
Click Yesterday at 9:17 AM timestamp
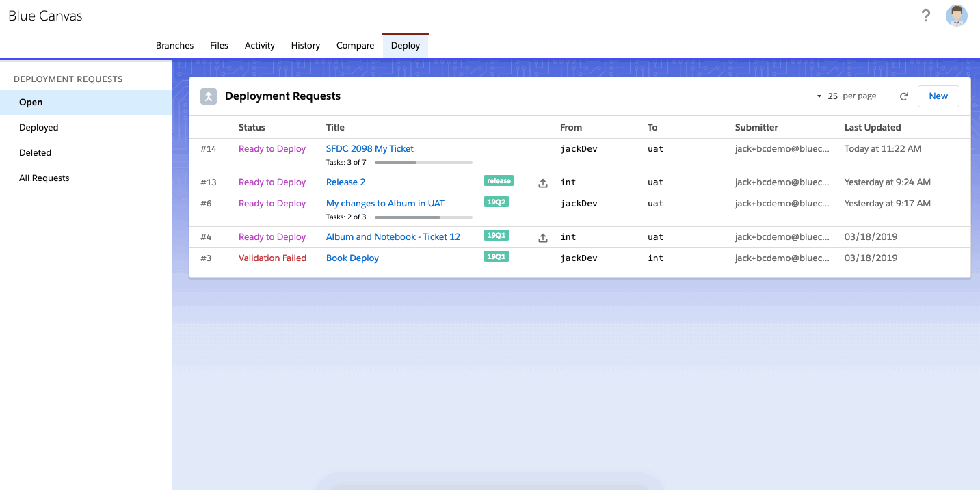click(888, 204)
